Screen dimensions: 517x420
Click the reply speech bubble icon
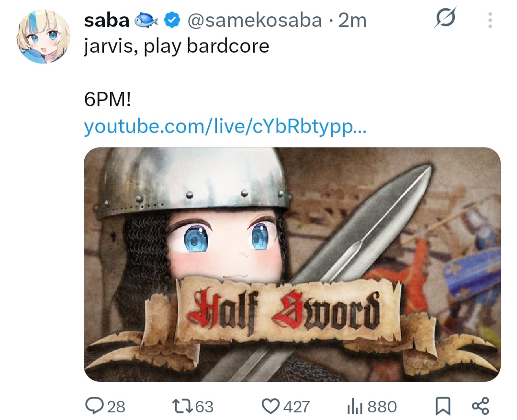pyautogui.click(x=95, y=406)
